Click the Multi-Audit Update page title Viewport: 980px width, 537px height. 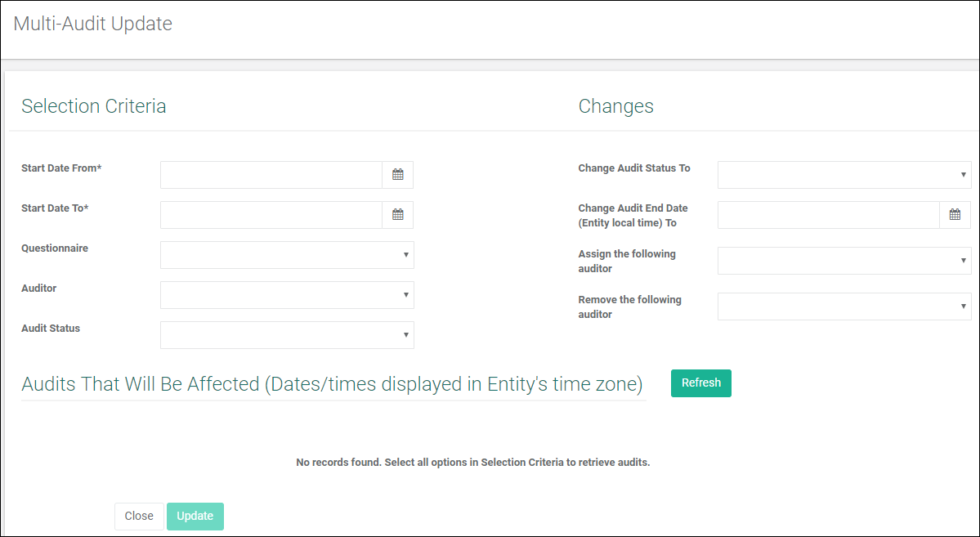click(x=92, y=23)
